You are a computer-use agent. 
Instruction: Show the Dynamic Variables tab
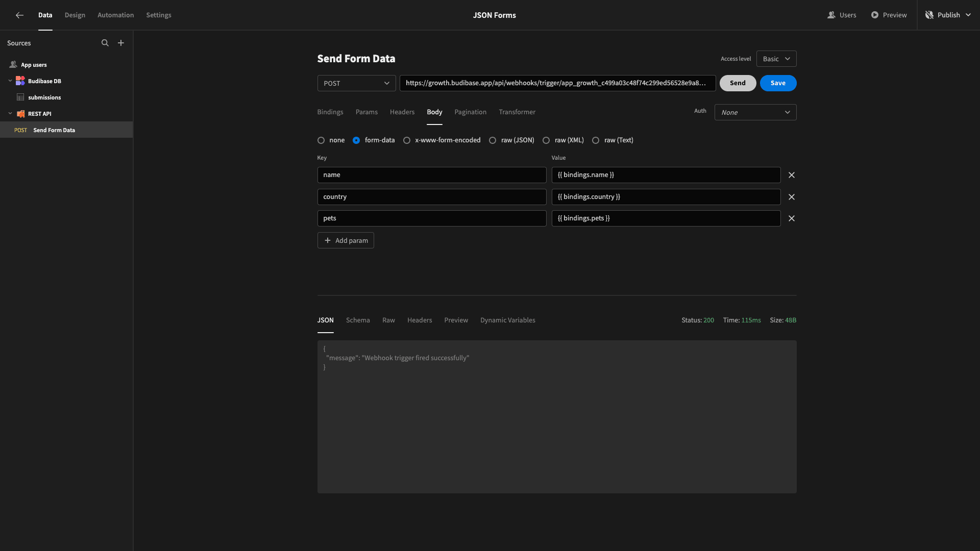[508, 320]
